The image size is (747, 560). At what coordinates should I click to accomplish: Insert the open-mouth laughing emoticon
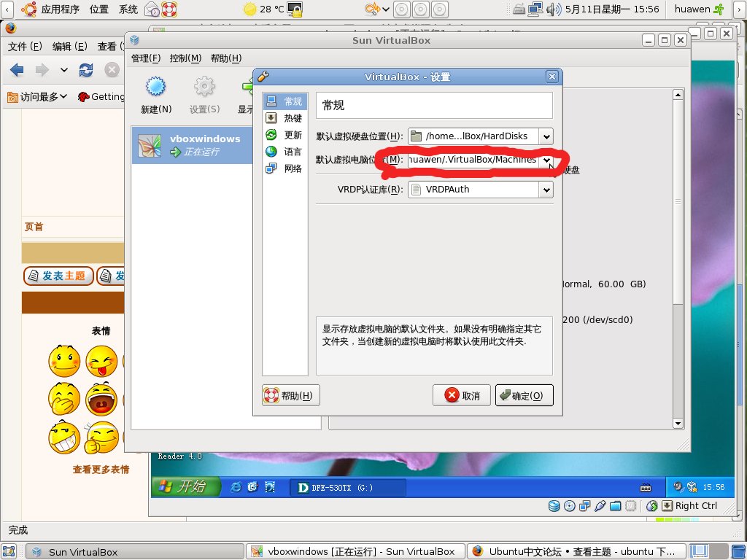click(101, 399)
